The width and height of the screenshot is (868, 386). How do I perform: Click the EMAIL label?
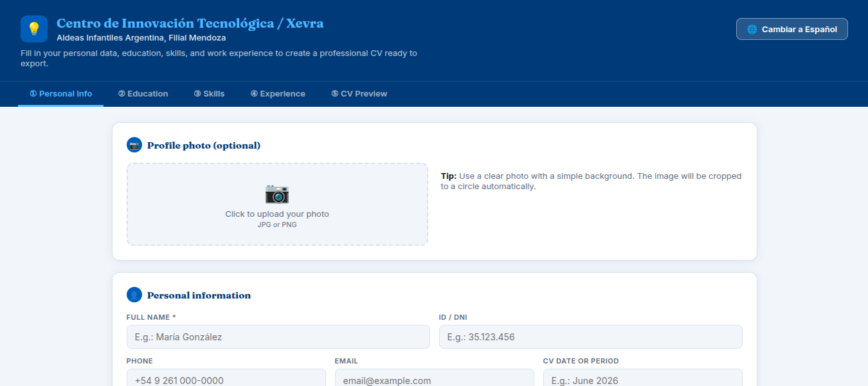pyautogui.click(x=347, y=361)
